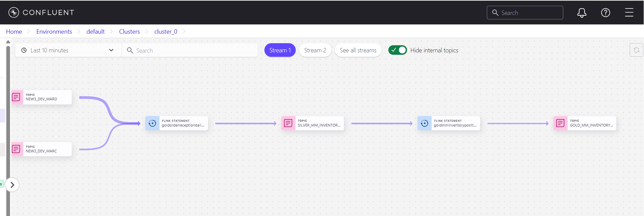This screenshot has width=644, height=216.
Task: Switch to Stream 1
Action: 280,50
